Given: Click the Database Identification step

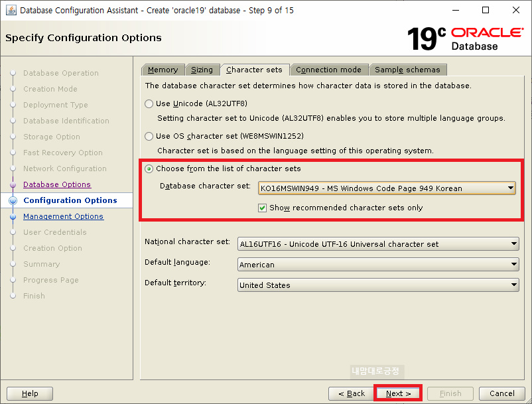Looking at the screenshot, I should tap(66, 121).
